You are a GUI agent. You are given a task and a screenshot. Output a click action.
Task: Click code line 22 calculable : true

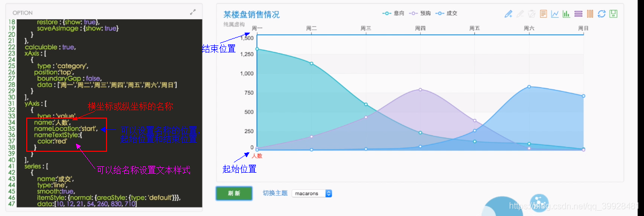tap(50, 47)
